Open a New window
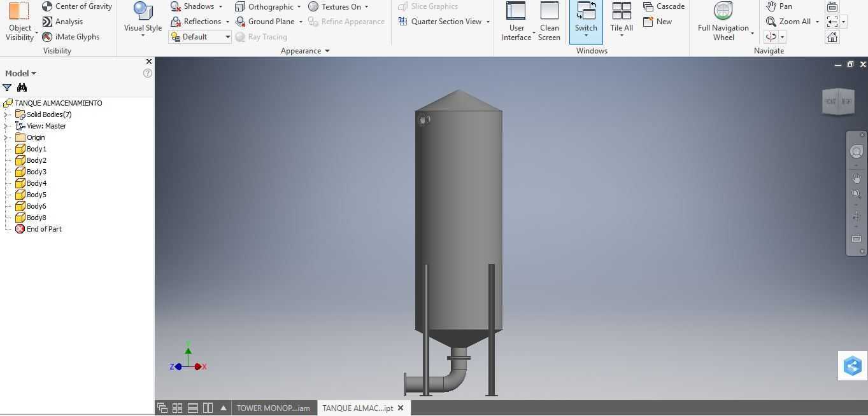Screen dimensions: 868x416 [x=657, y=22]
